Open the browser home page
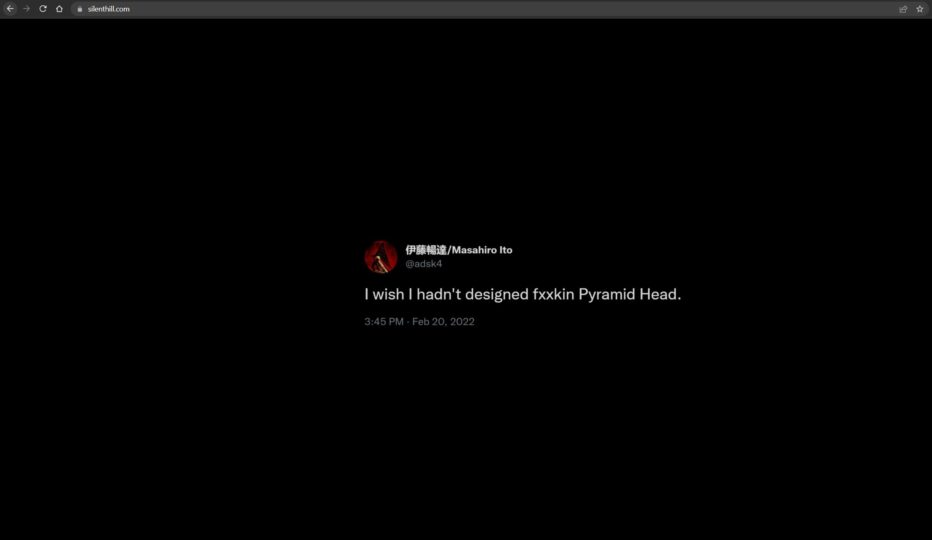This screenshot has height=540, width=932. [x=59, y=9]
